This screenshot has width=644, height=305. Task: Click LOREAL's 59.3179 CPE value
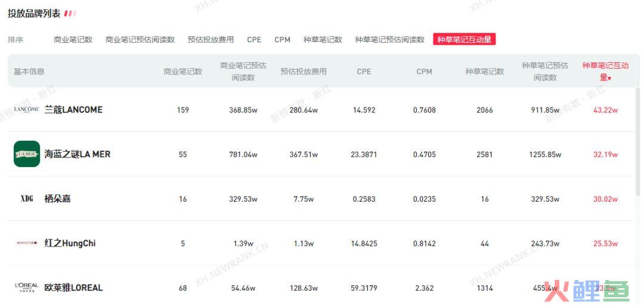click(x=364, y=288)
